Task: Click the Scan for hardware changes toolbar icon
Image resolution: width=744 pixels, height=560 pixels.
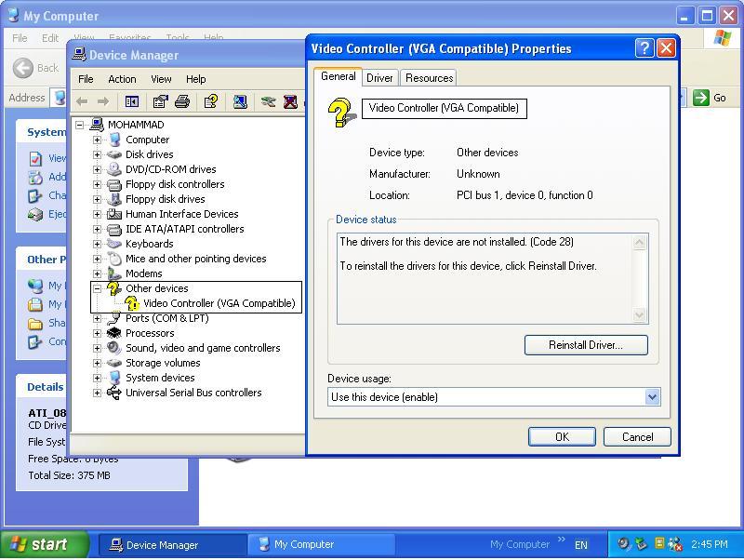Action: 238,102
